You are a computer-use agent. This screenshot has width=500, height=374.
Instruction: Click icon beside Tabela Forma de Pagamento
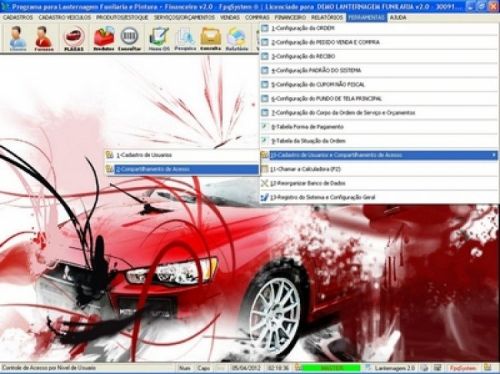coord(265,127)
